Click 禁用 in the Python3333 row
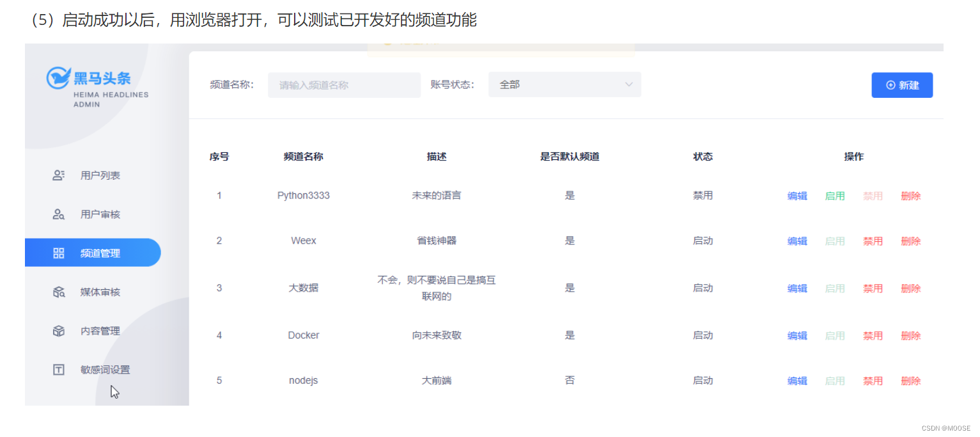980x437 pixels. click(873, 196)
